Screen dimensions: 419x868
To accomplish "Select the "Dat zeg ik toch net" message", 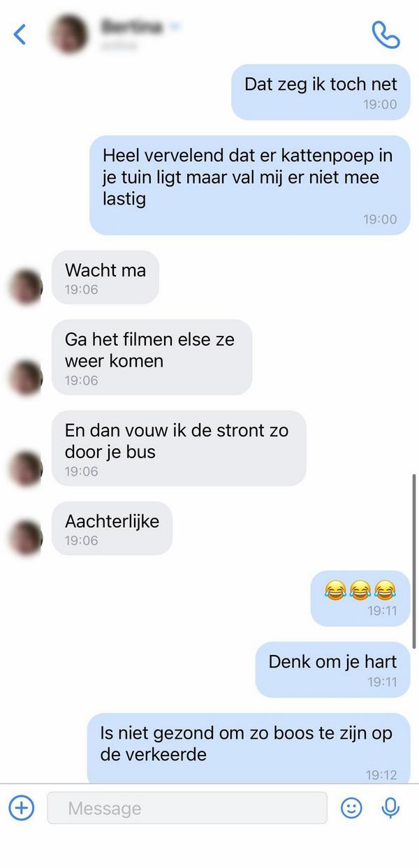I will pyautogui.click(x=321, y=92).
